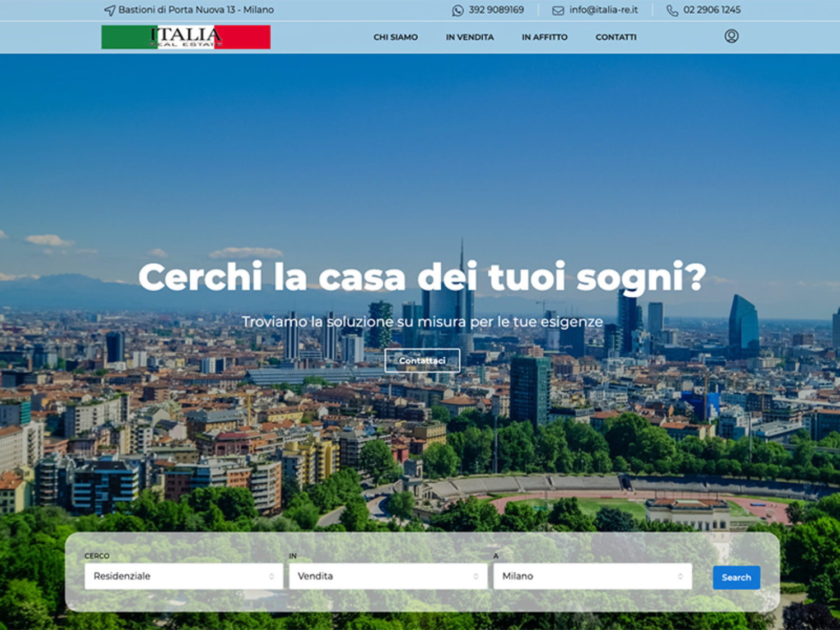Click the phone number 02 2906 1245
Screen dimensions: 840x630
click(x=711, y=10)
